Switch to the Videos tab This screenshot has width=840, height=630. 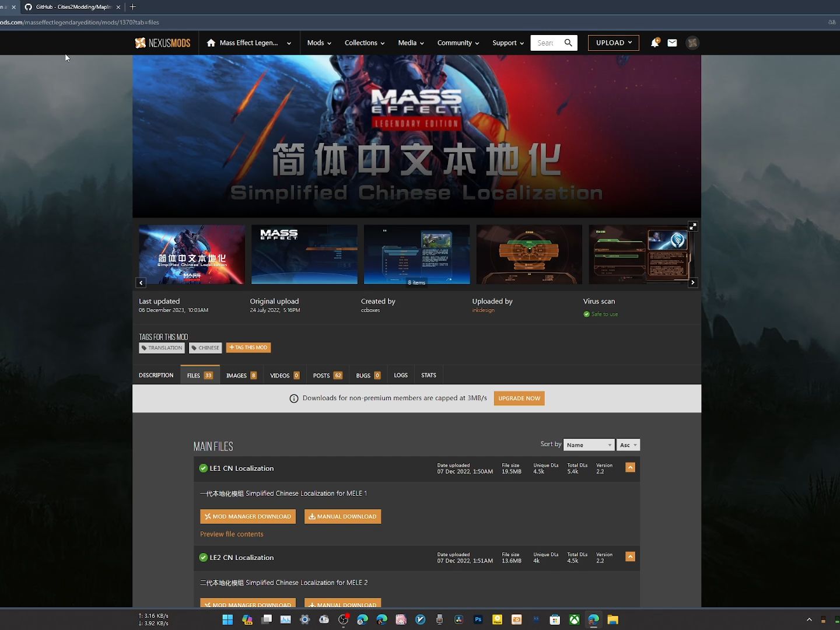(x=285, y=375)
